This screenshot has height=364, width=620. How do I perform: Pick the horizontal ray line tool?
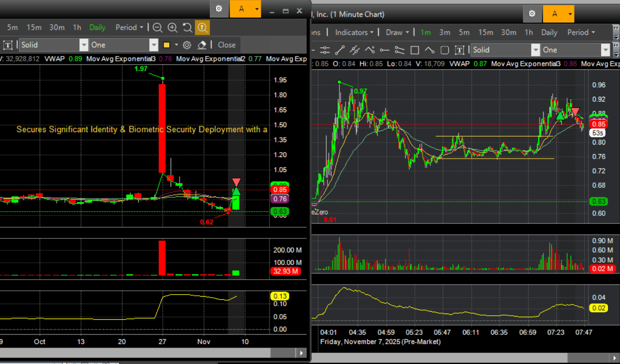point(384,50)
